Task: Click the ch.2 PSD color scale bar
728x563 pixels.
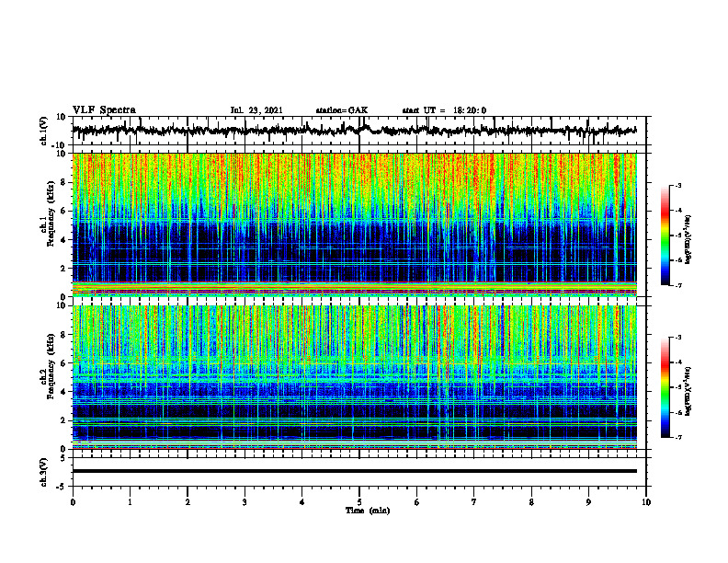Action: coord(665,387)
